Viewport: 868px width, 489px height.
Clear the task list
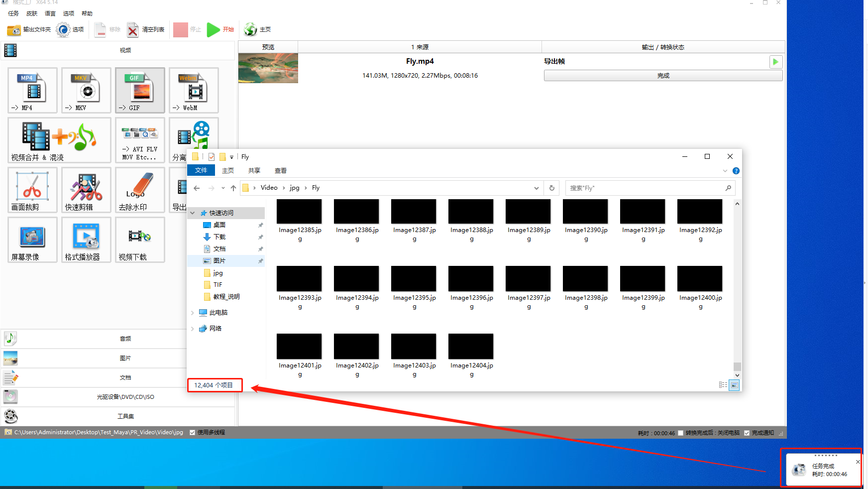pos(146,30)
